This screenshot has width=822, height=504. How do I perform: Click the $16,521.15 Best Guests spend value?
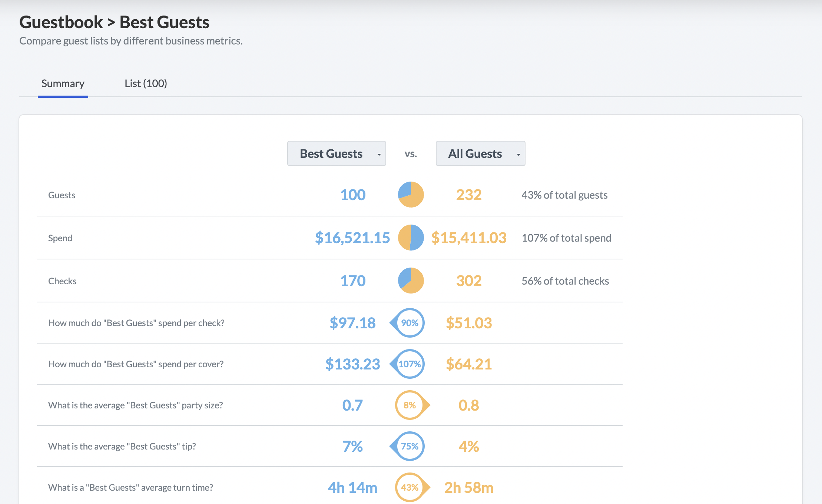352,238
